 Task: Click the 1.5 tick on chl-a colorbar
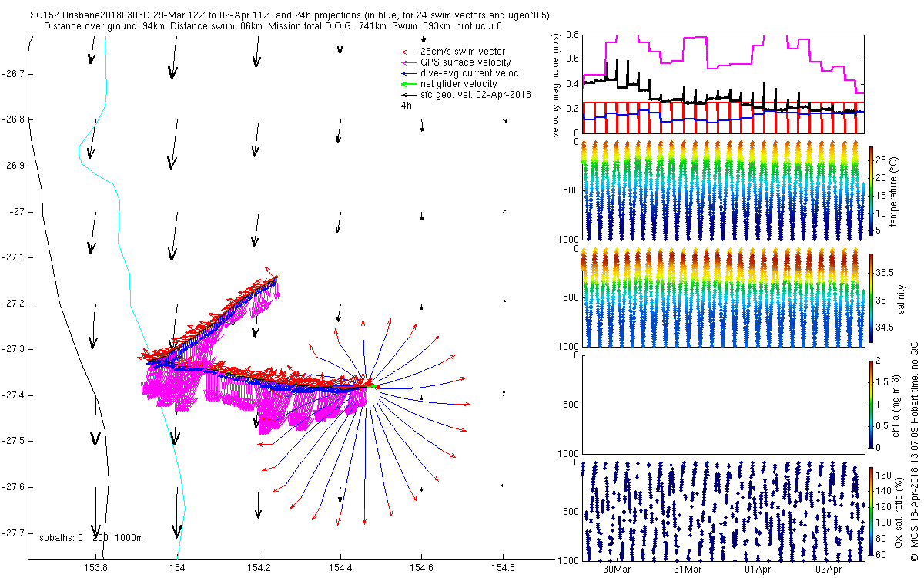pos(882,382)
